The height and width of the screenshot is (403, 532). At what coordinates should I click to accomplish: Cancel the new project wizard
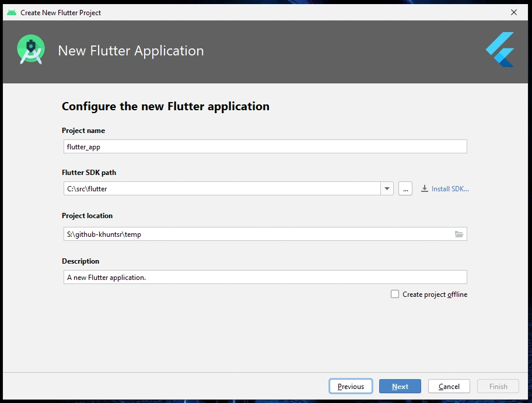tap(449, 386)
